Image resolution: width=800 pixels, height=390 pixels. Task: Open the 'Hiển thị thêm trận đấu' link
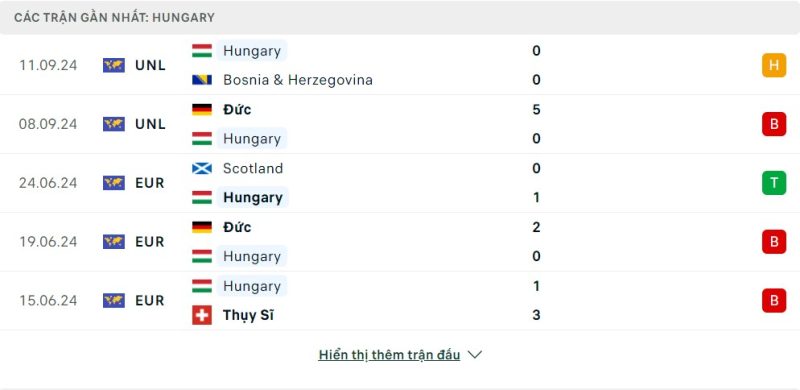click(x=389, y=355)
